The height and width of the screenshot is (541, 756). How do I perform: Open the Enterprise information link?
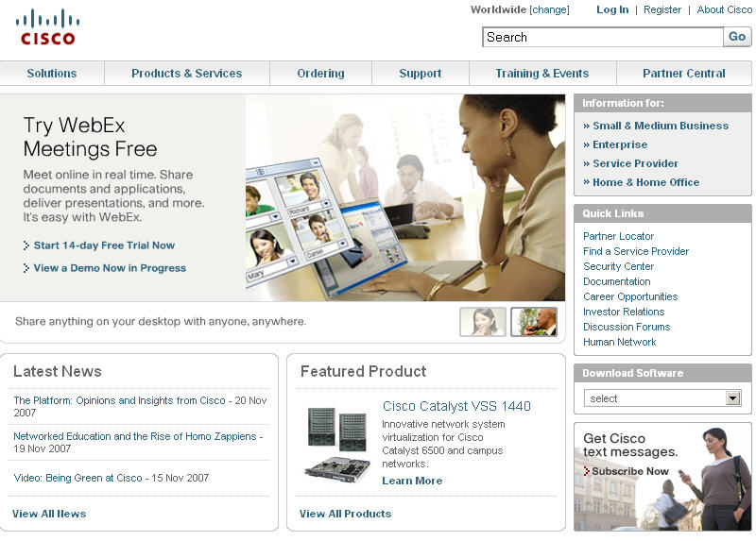(620, 144)
